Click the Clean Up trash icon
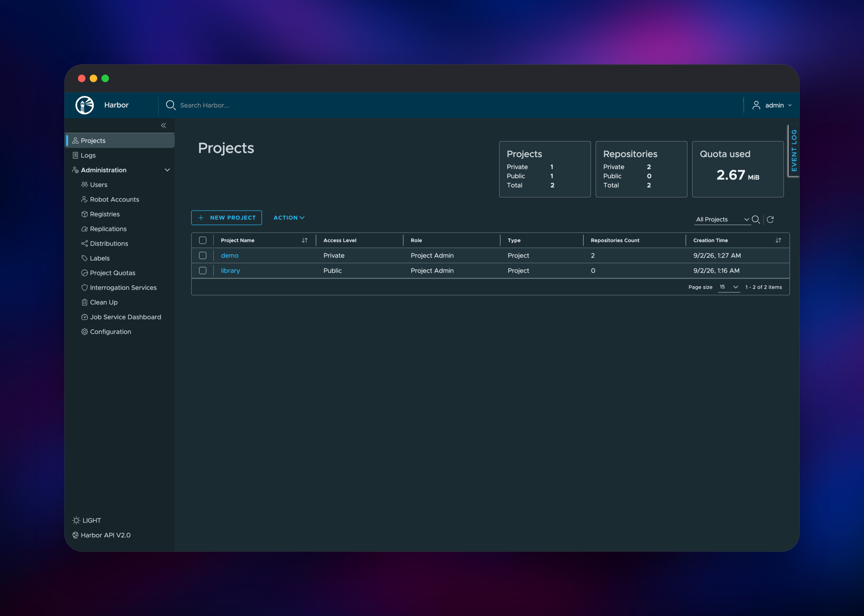This screenshot has width=864, height=616. point(85,302)
